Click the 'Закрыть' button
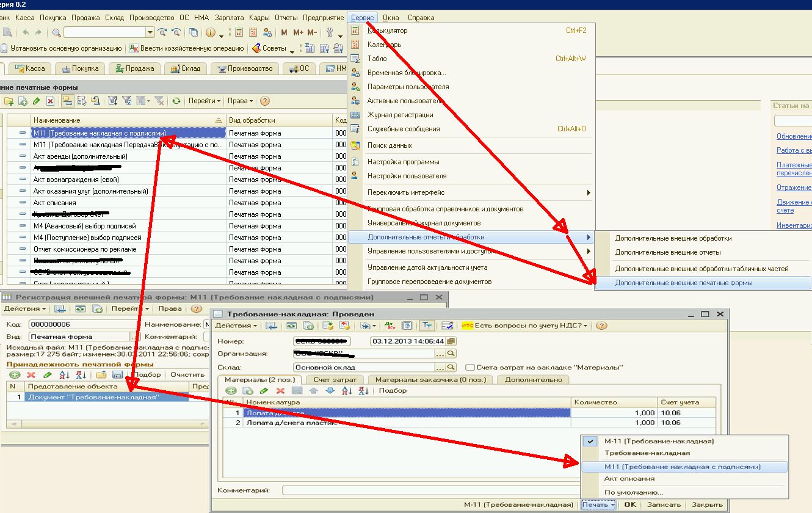This screenshot has height=513, width=812. 706,505
